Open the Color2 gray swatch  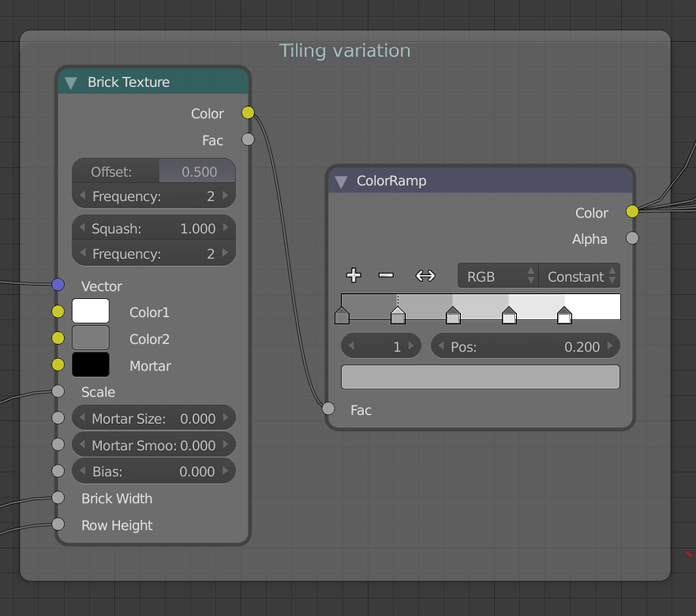pos(90,338)
